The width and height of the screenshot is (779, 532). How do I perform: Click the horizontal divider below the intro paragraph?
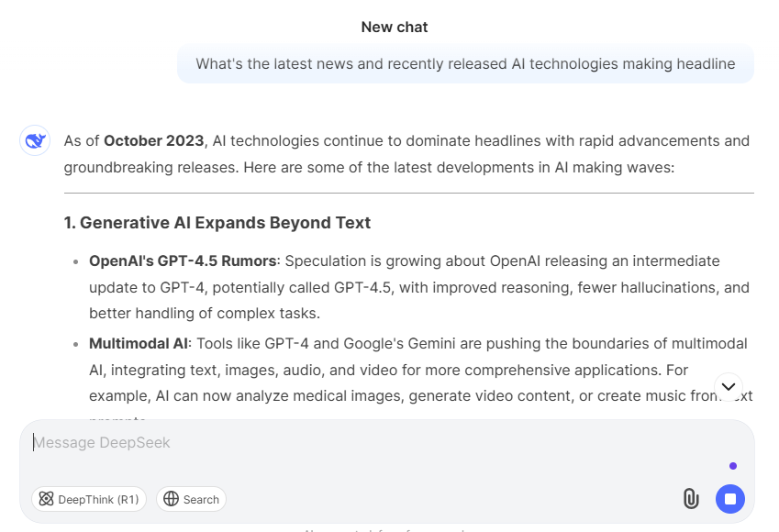point(408,194)
